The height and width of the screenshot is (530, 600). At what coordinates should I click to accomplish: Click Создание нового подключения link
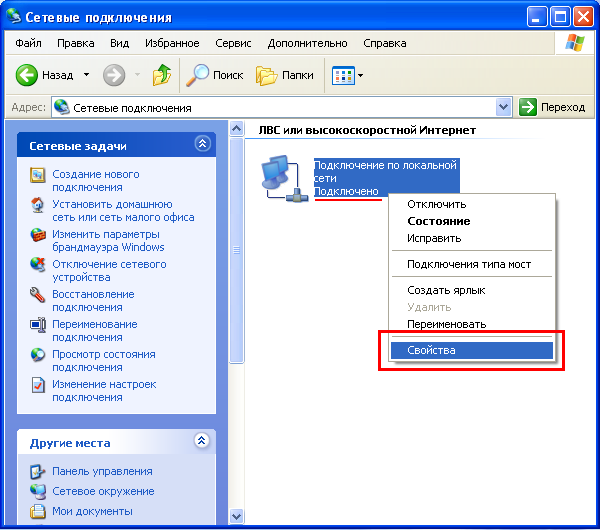pos(96,181)
